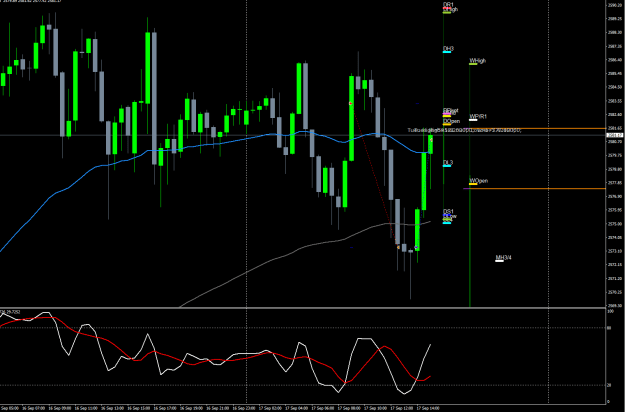Click the 16 Sep 23:00 time axis label
This screenshot has width=625, height=412.
(243, 408)
